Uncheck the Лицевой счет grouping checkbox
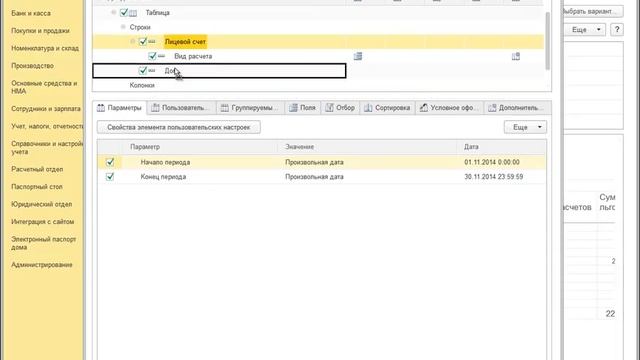This screenshot has height=360, width=640. point(142,41)
